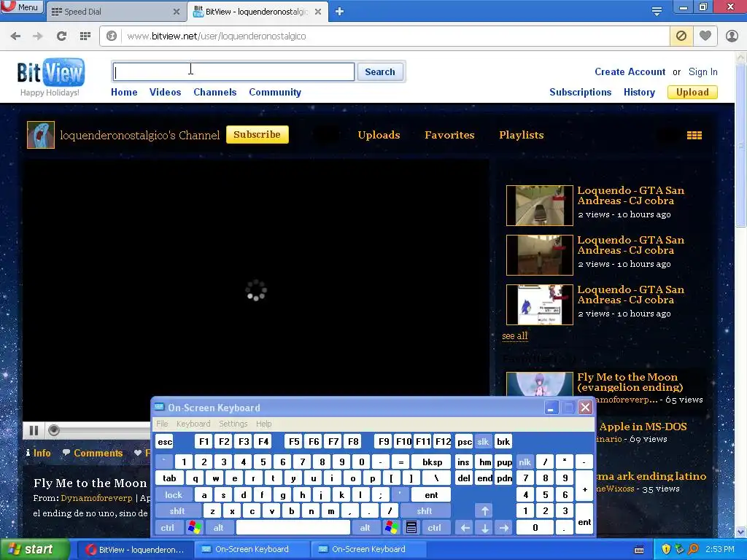Open the Opera tab menu icon

(657, 12)
